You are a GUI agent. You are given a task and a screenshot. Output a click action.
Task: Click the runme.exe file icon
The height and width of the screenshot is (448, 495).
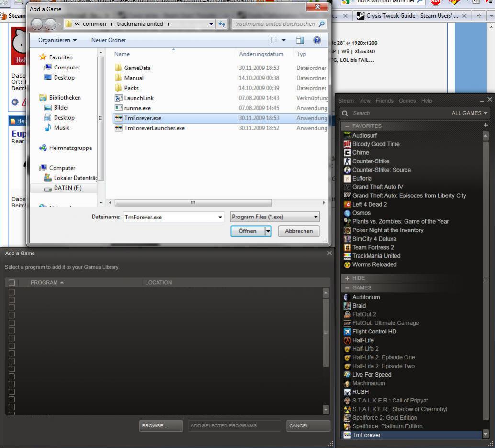118,108
